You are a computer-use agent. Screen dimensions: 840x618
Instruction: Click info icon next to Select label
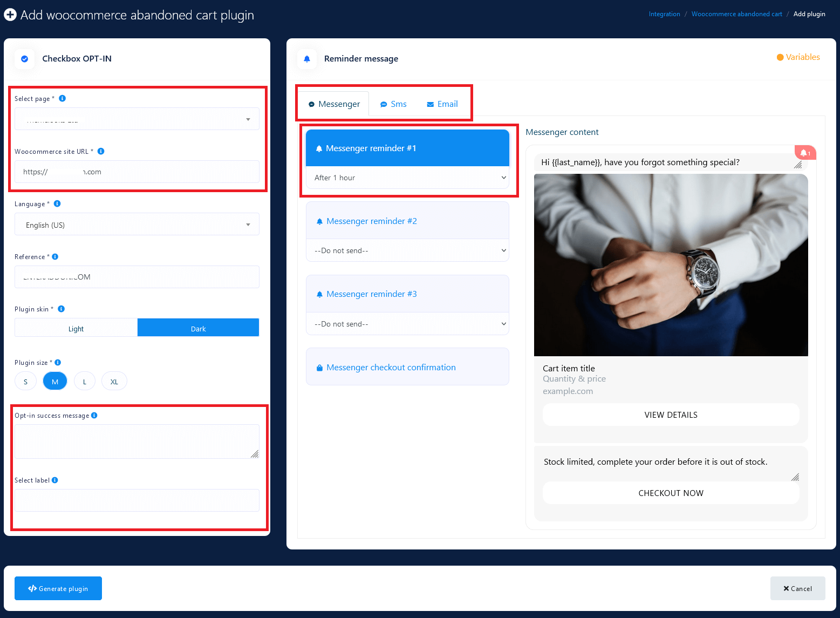(x=55, y=480)
